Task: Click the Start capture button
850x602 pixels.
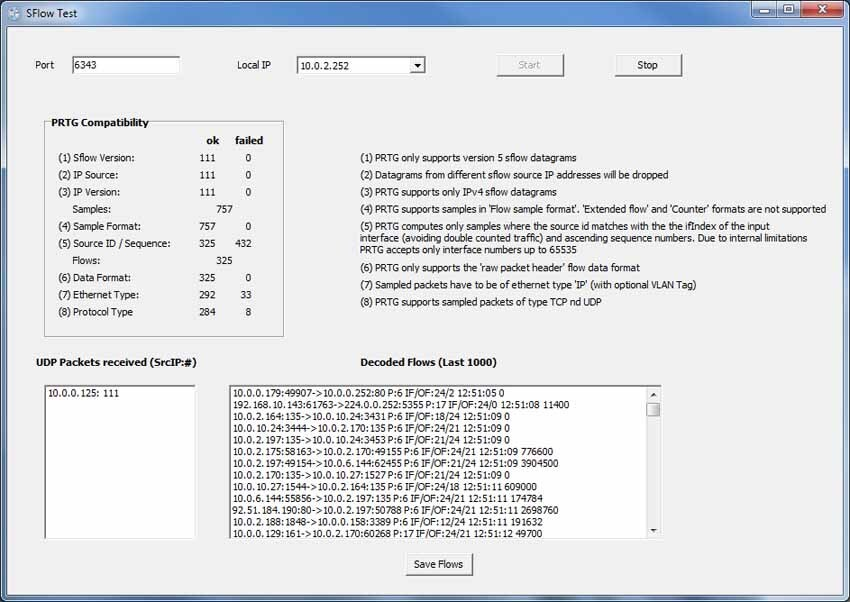Action: [530, 64]
